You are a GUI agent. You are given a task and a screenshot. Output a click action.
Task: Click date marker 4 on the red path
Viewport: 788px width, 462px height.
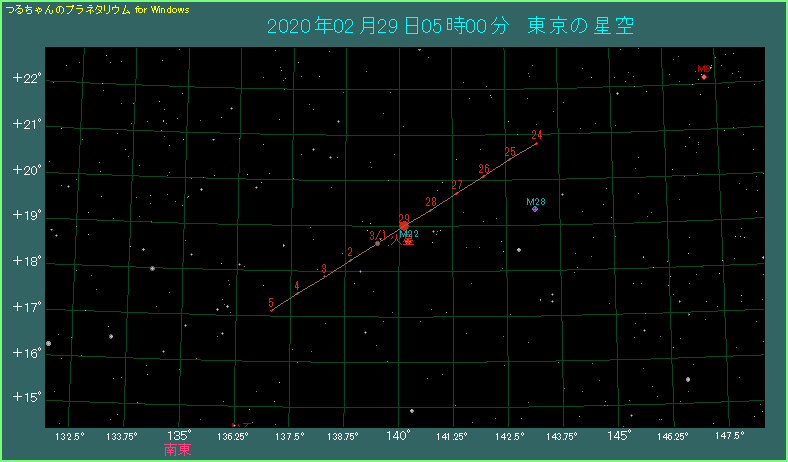(296, 286)
